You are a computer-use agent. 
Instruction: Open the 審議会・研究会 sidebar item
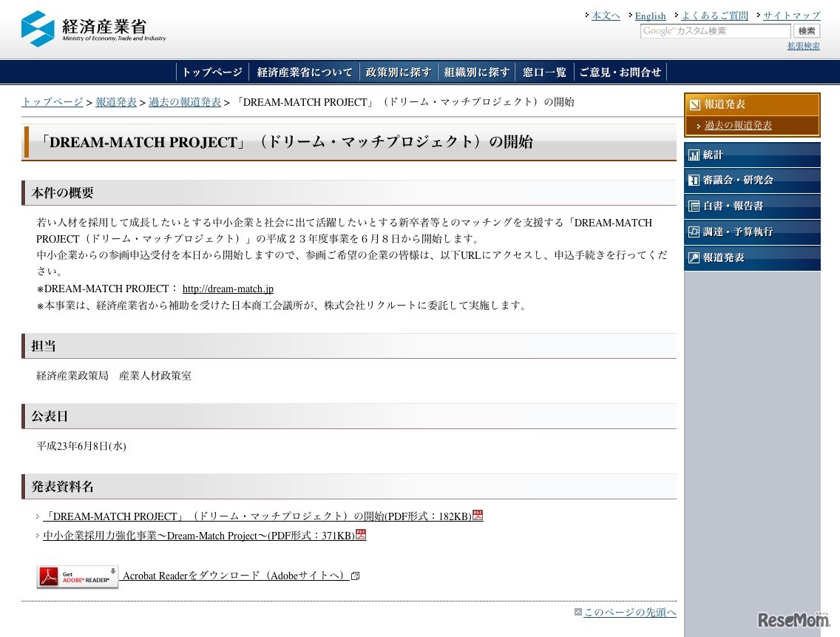pyautogui.click(x=752, y=181)
